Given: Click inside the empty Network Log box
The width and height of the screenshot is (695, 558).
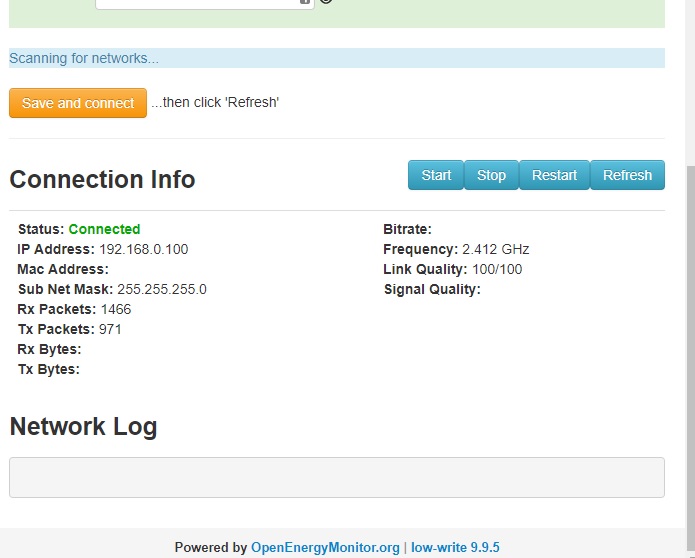Looking at the screenshot, I should pyautogui.click(x=337, y=477).
